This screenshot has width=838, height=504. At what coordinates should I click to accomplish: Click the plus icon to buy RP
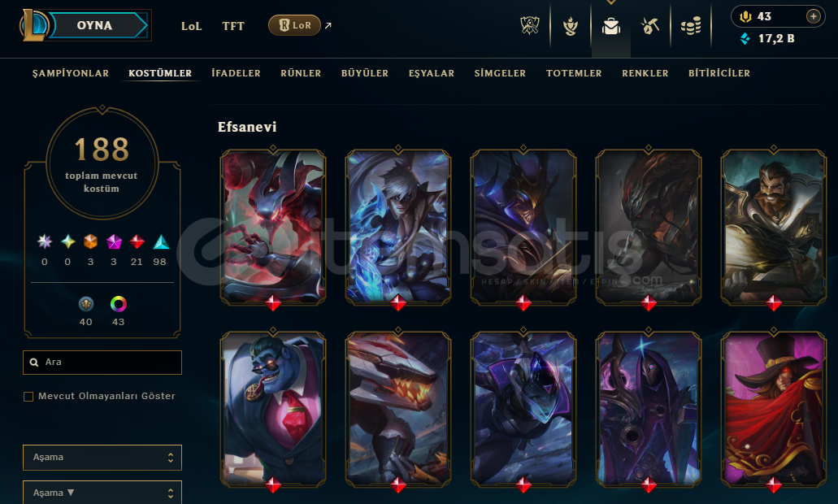tap(814, 16)
